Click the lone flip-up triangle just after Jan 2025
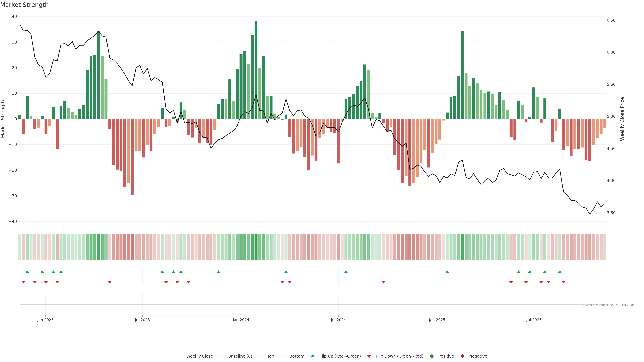 (447, 272)
